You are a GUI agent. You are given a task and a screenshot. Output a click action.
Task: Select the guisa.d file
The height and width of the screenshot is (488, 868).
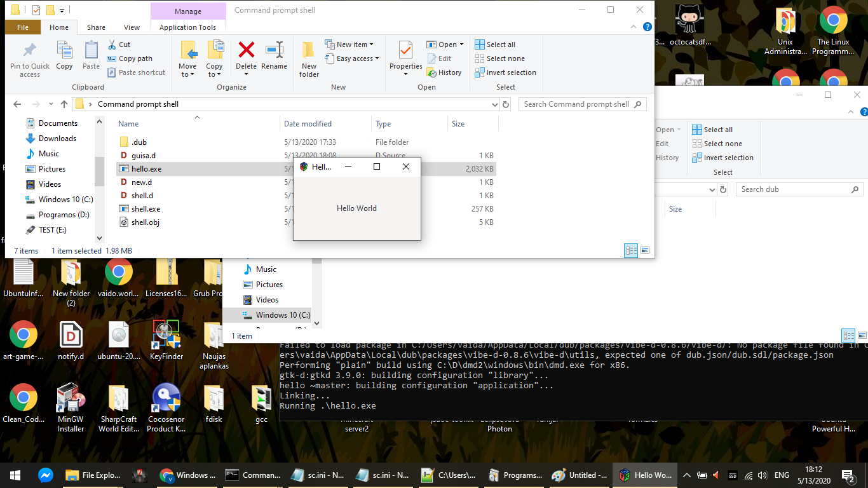tap(306, 156)
